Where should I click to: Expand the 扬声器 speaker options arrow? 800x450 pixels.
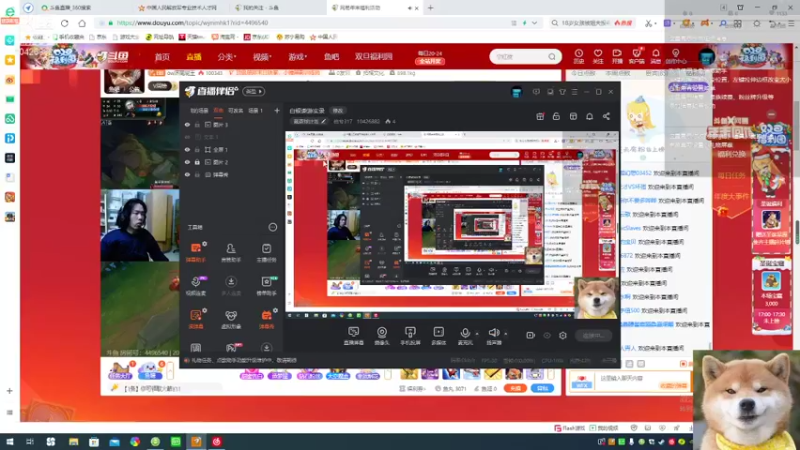point(506,334)
